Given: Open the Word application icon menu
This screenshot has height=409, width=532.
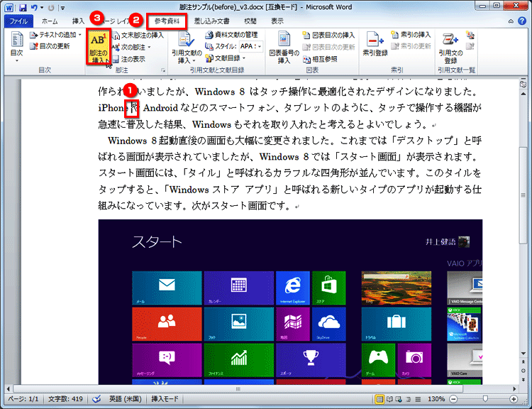Looking at the screenshot, I should tap(9, 7).
